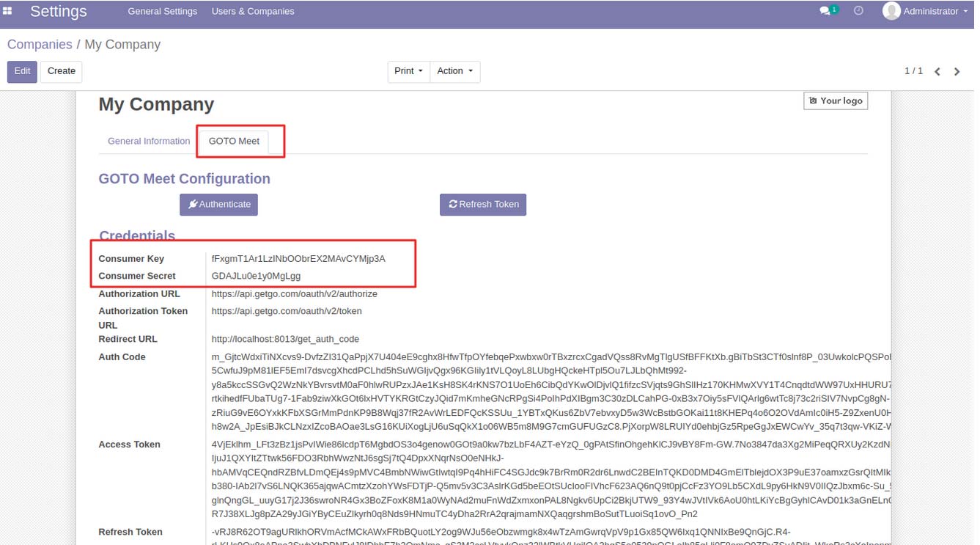Screen dimensions: 980x545
Task: Click the api.getgo.com token URL
Action: tap(287, 311)
